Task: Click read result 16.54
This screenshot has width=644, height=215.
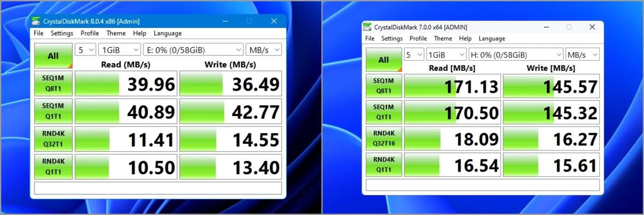Action: pos(452,164)
